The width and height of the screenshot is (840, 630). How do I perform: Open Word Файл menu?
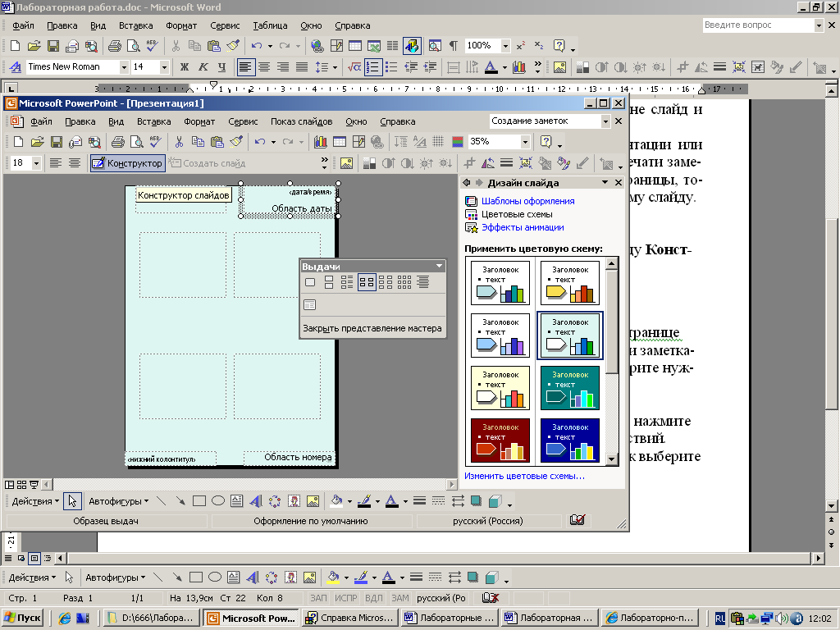click(23, 25)
